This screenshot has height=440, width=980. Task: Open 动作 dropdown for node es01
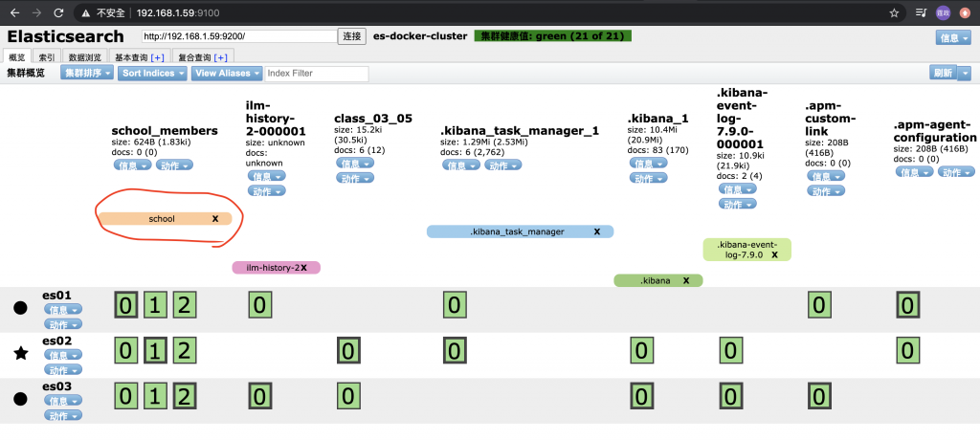[x=63, y=323]
